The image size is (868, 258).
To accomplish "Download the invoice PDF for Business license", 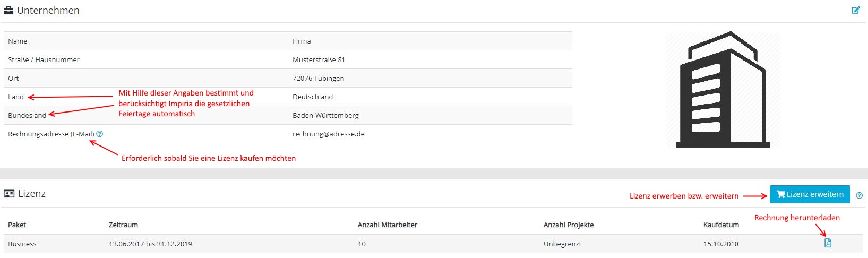I will 828,243.
